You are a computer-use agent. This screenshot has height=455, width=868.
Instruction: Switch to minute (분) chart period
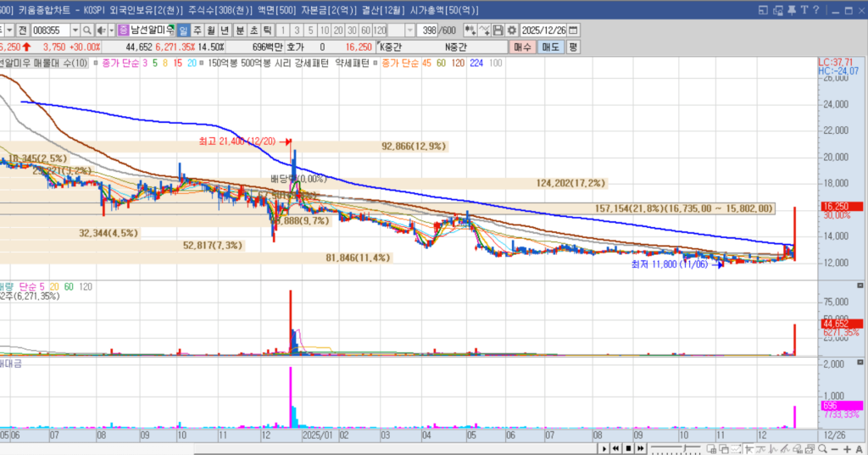[x=240, y=30]
